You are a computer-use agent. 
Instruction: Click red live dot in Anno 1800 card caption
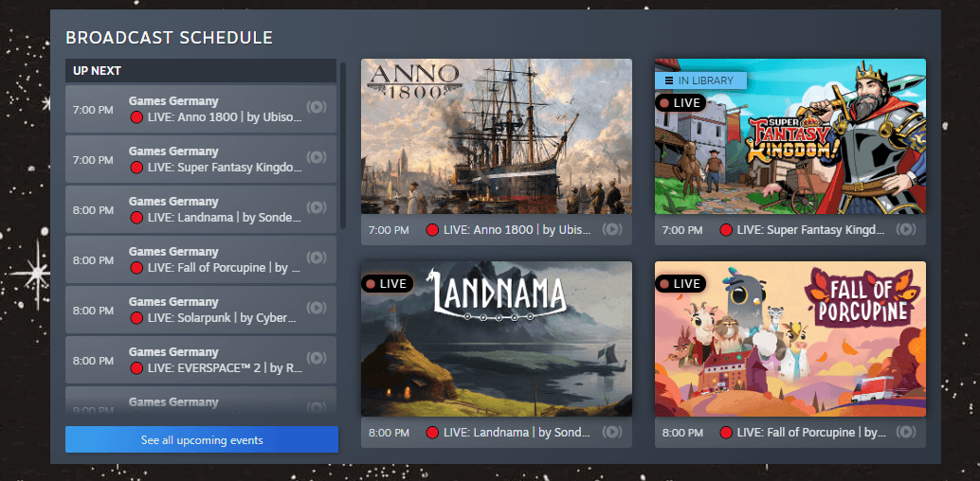(432, 230)
